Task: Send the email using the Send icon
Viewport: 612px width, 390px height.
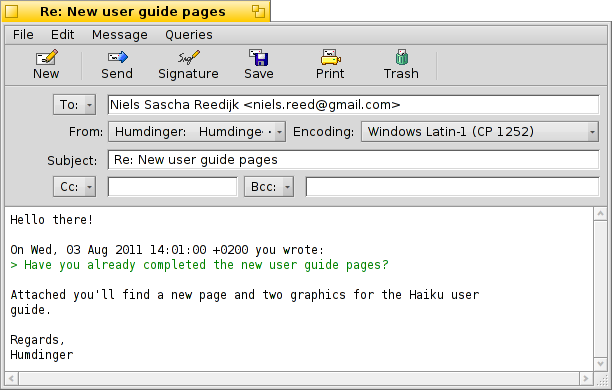Action: pyautogui.click(x=117, y=57)
